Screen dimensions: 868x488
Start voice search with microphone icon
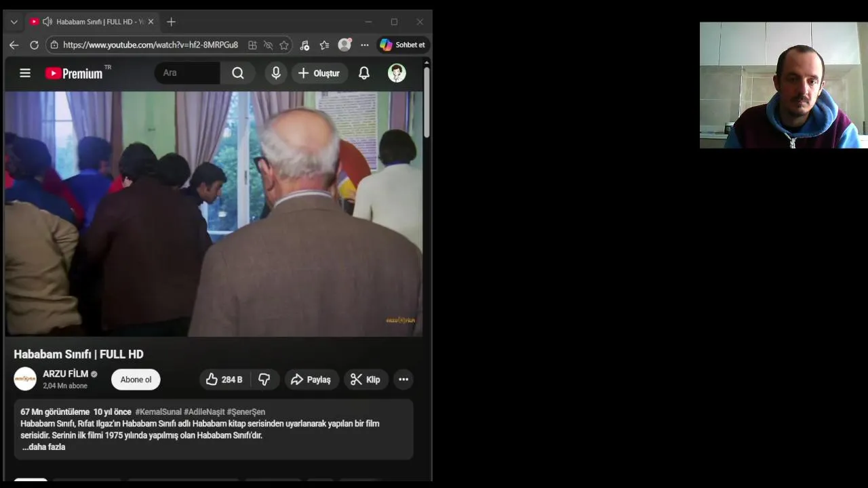[x=276, y=73]
